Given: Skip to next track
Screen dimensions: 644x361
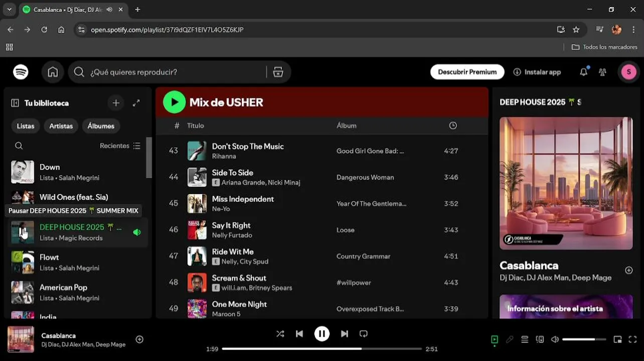Looking at the screenshot, I should tap(345, 334).
